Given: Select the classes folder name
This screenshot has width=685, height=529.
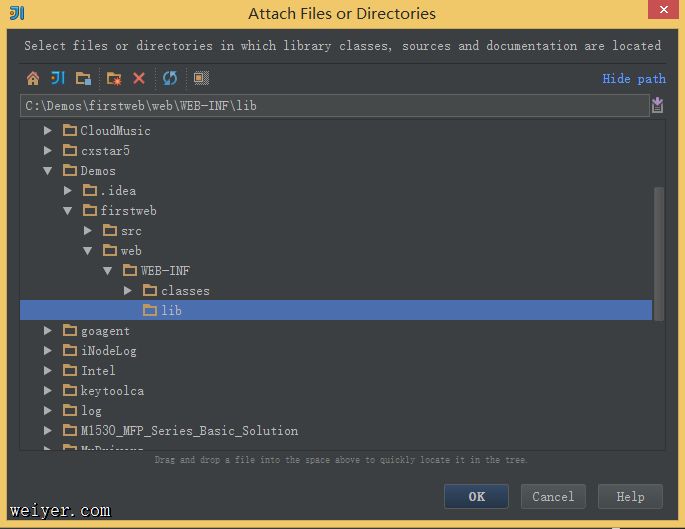Looking at the screenshot, I should pos(185,291).
